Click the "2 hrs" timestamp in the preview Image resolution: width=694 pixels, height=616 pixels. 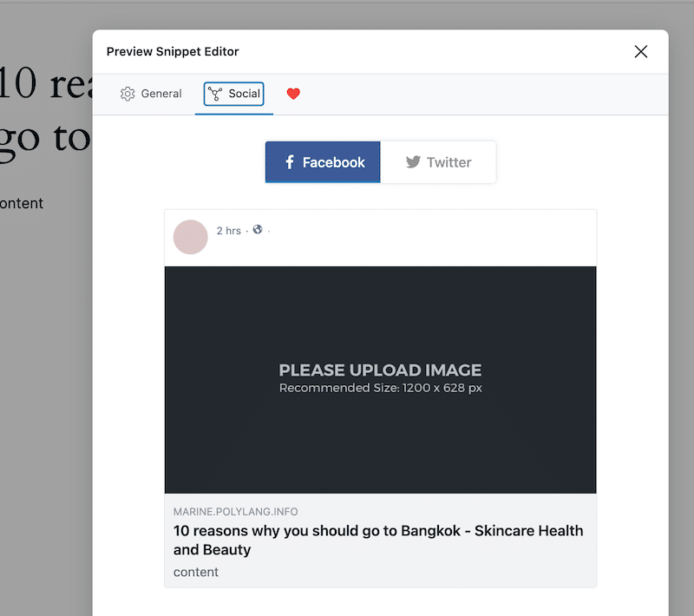tap(228, 231)
